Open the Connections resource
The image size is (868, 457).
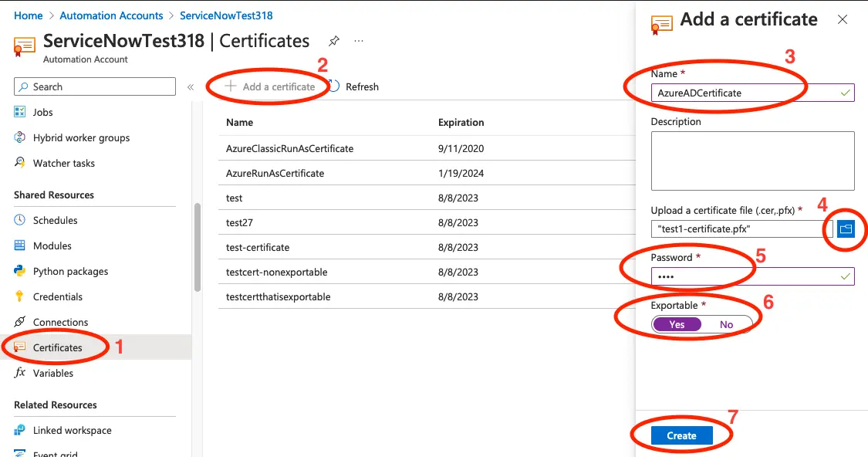click(62, 322)
